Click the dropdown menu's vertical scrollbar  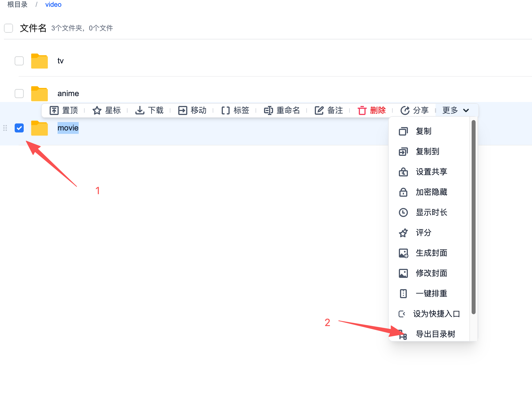[473, 217]
